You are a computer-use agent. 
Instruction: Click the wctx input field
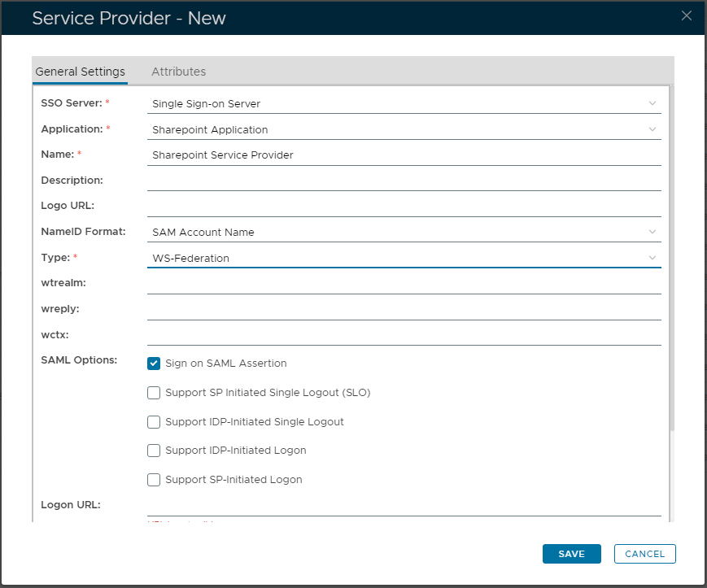404,335
